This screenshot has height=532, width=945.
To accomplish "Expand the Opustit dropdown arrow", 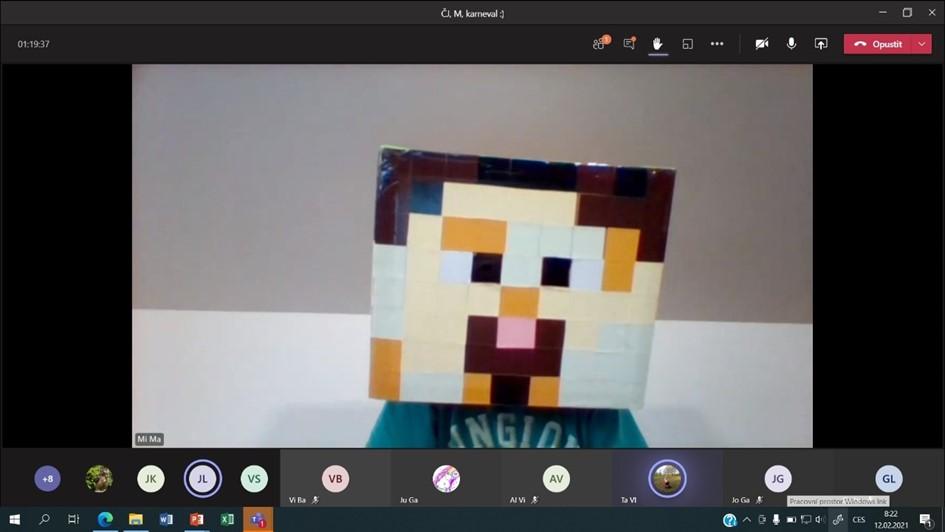I will tap(921, 44).
